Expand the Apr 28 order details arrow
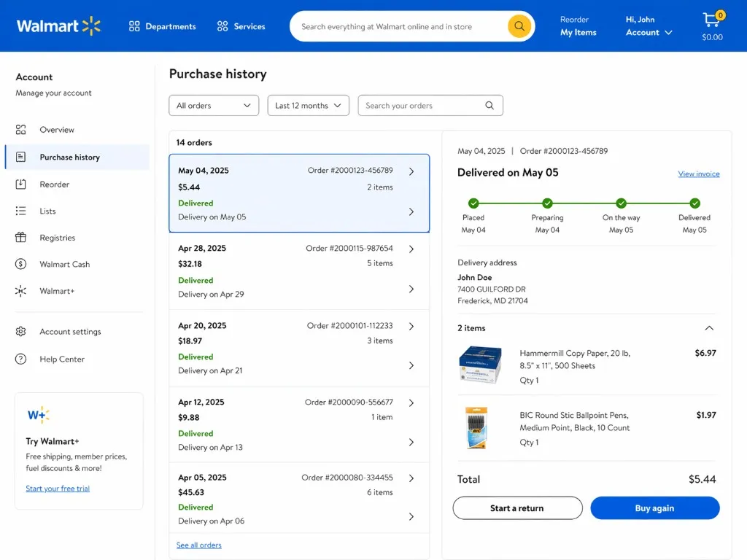Screen dimensions: 747x560 pyautogui.click(x=411, y=249)
